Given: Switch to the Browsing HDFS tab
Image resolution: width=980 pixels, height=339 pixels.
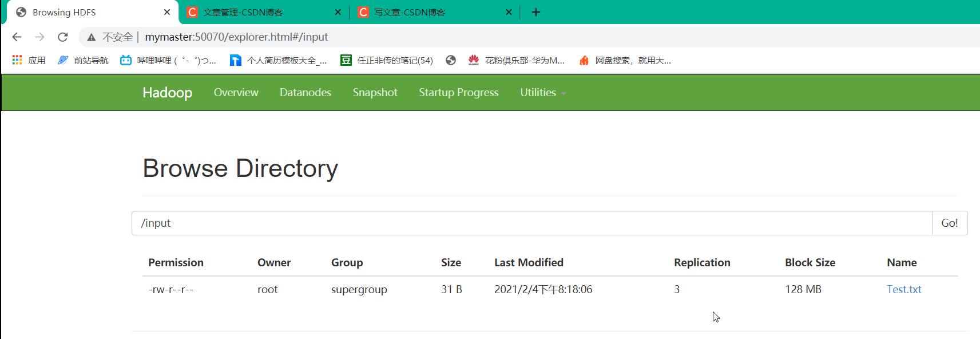Looking at the screenshot, I should coord(93,12).
